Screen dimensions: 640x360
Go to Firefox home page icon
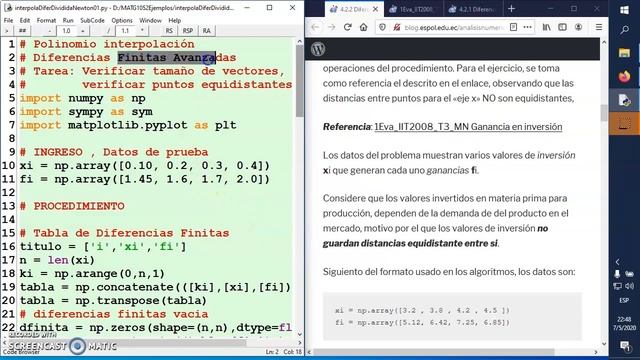pos(363,27)
